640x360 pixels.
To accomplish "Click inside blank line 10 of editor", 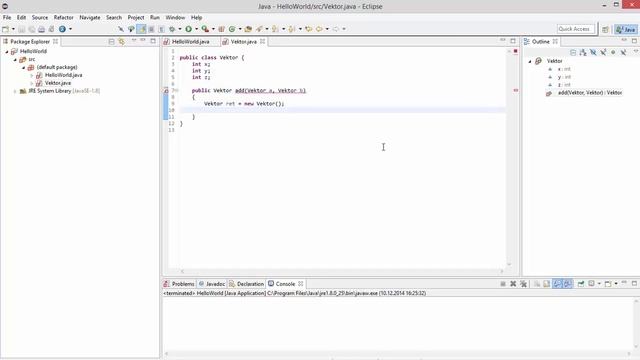I will [342, 110].
